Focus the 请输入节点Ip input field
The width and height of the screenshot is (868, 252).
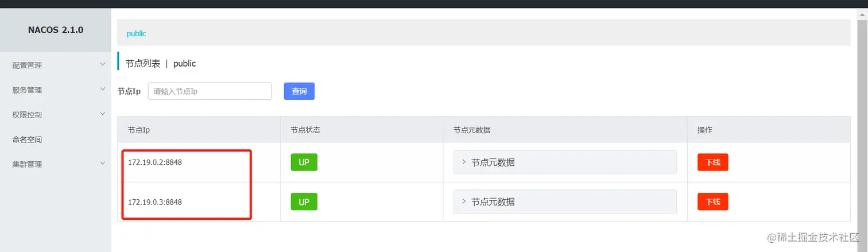[x=210, y=91]
